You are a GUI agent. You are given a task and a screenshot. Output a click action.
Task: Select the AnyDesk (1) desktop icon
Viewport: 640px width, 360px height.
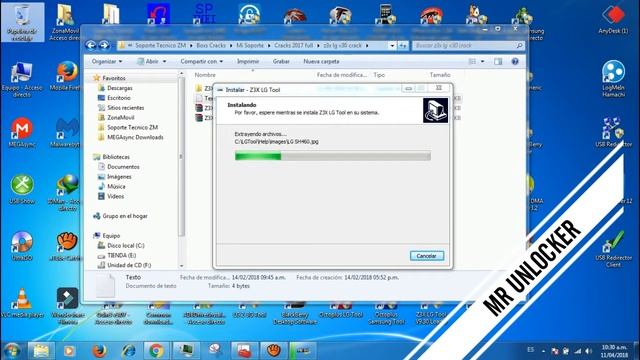(613, 19)
